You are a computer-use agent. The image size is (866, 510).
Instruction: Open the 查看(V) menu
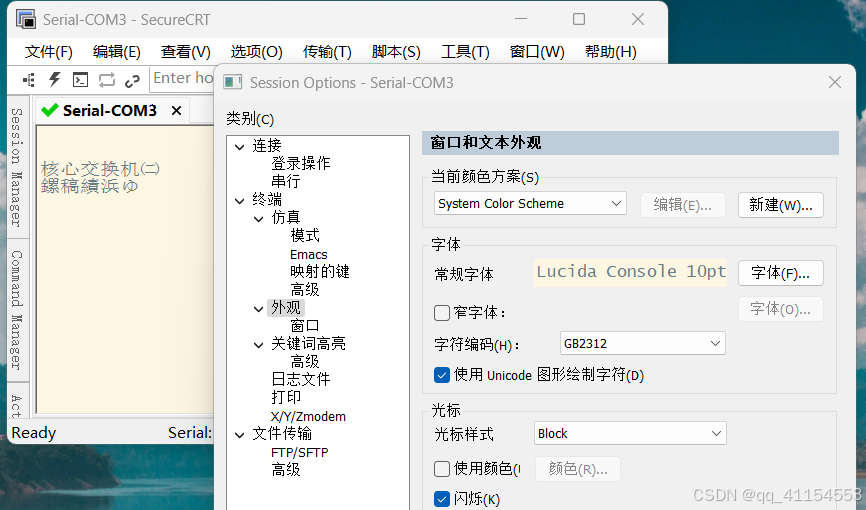[186, 52]
